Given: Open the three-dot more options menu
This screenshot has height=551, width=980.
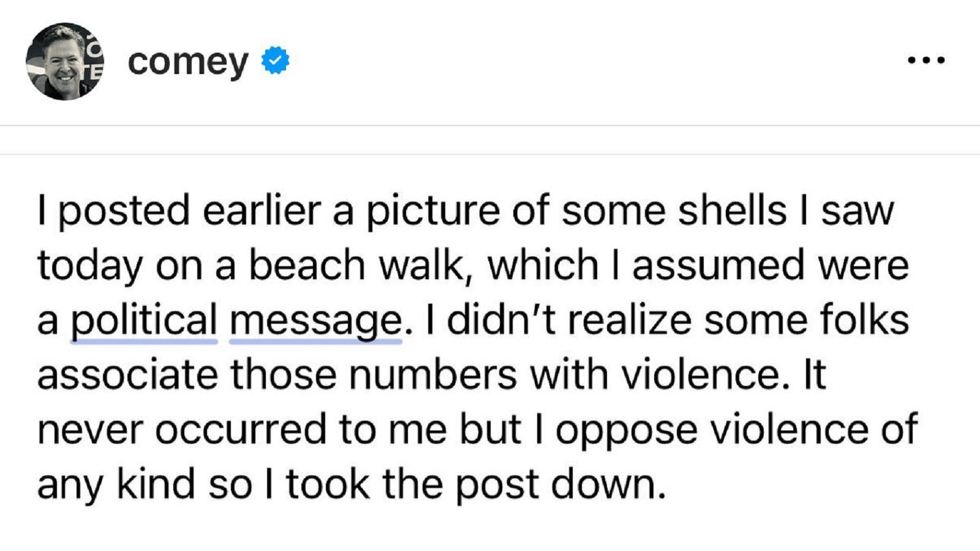Looking at the screenshot, I should coord(926,60).
